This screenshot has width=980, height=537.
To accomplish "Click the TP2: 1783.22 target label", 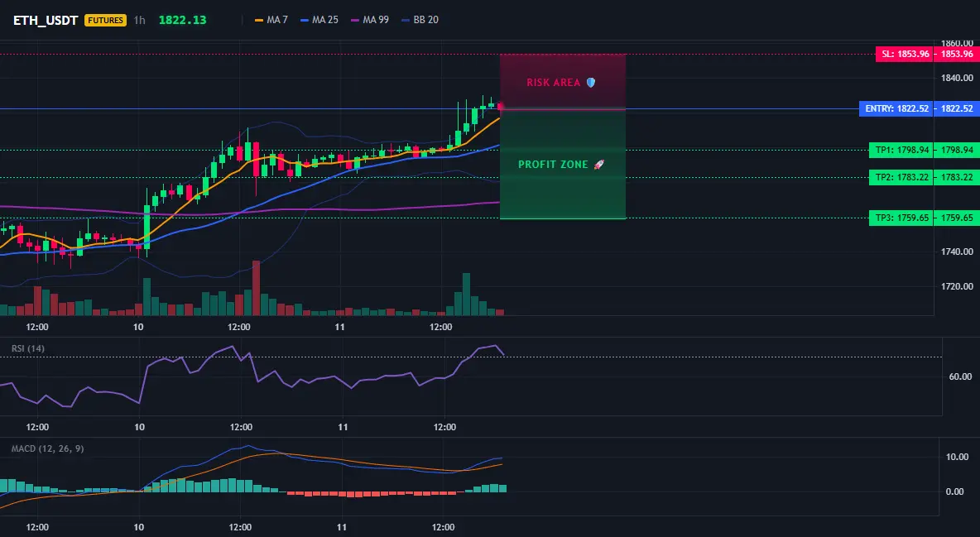I will [x=901, y=178].
